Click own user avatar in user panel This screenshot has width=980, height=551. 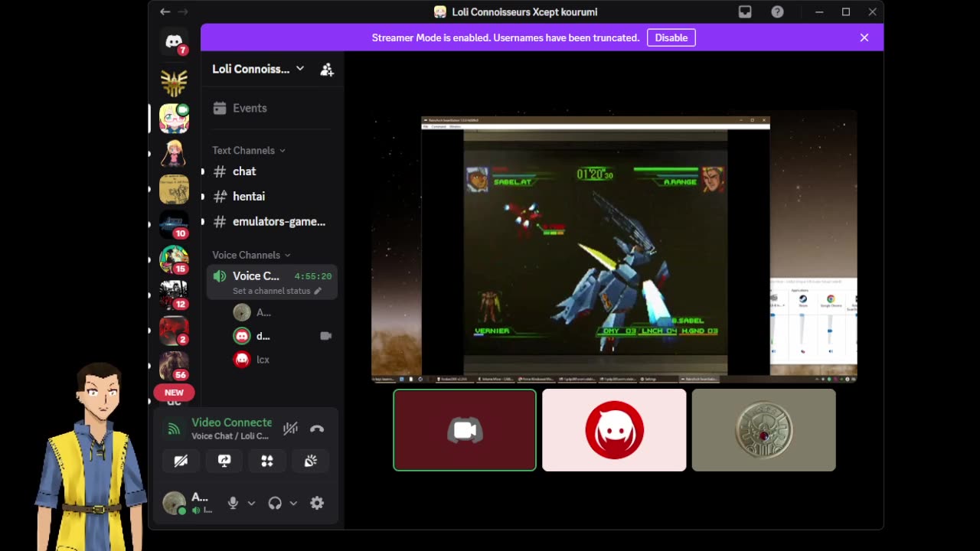click(174, 503)
